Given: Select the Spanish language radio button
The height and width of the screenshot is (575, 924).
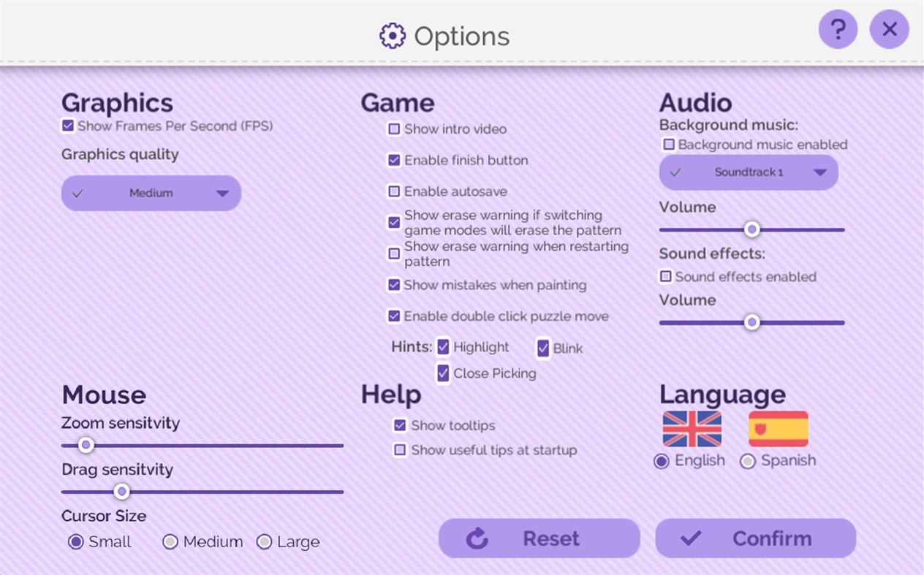Looking at the screenshot, I should pos(747,461).
